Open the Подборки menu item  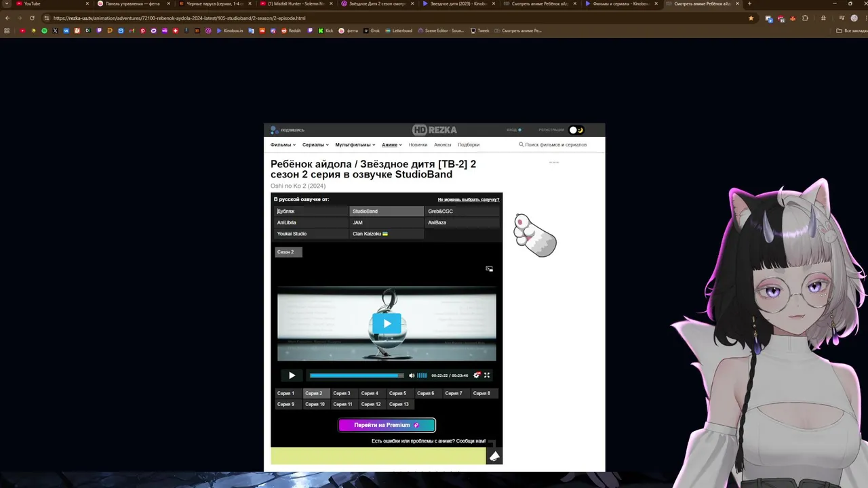469,144
